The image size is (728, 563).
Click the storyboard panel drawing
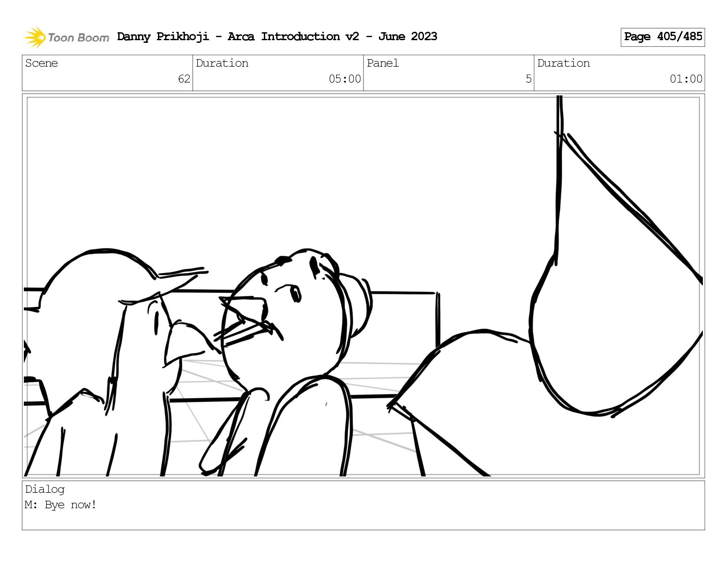tap(363, 286)
